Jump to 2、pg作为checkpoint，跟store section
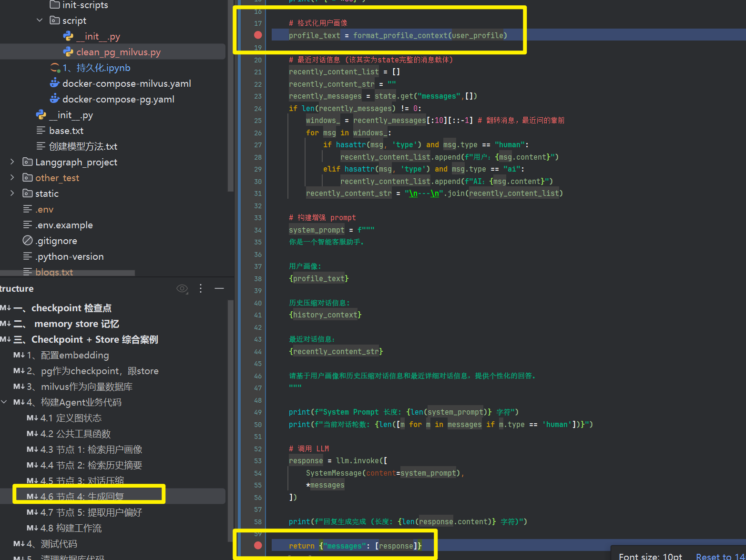The width and height of the screenshot is (746, 560). (92, 371)
